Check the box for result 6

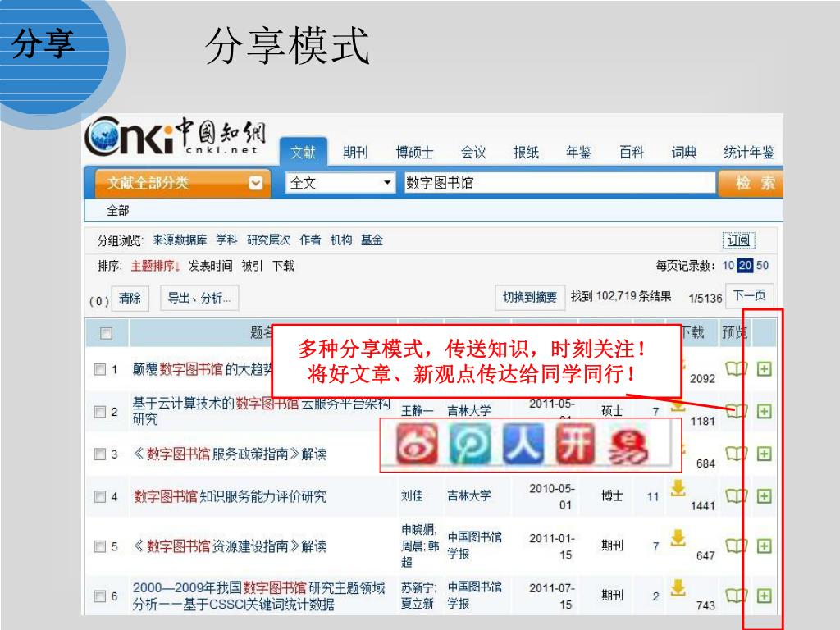(x=99, y=596)
